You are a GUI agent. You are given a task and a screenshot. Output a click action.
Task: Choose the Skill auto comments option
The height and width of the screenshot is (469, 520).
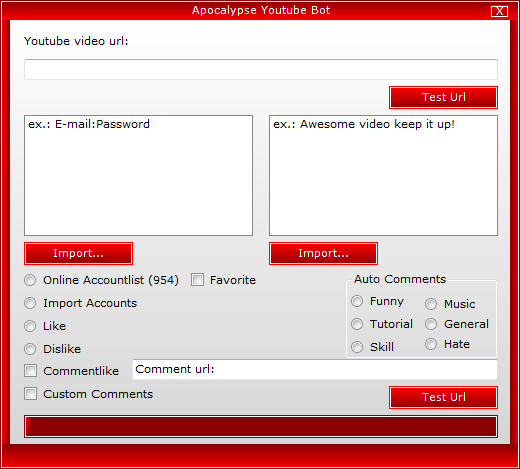point(357,347)
